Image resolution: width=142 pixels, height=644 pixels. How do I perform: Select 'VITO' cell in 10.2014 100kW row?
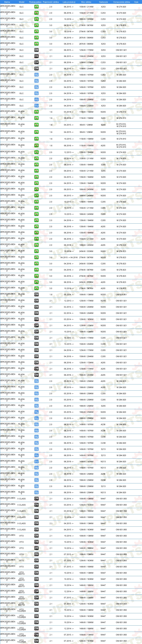(x=21, y=536)
